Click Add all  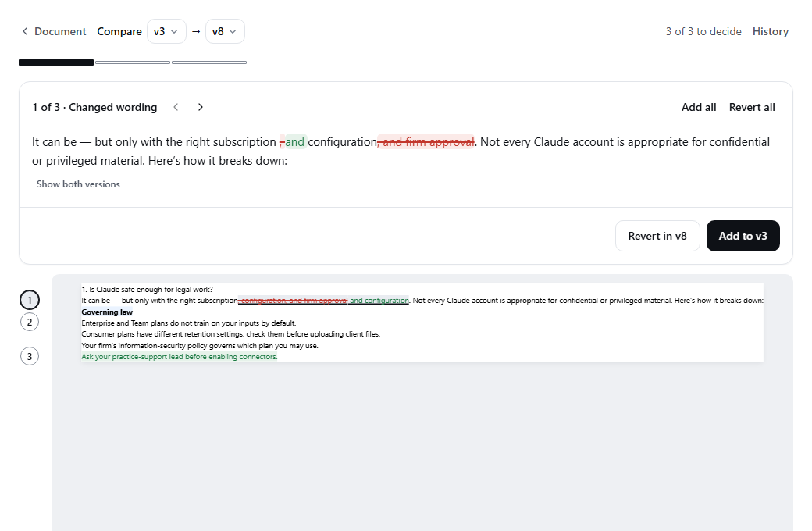pyautogui.click(x=699, y=107)
